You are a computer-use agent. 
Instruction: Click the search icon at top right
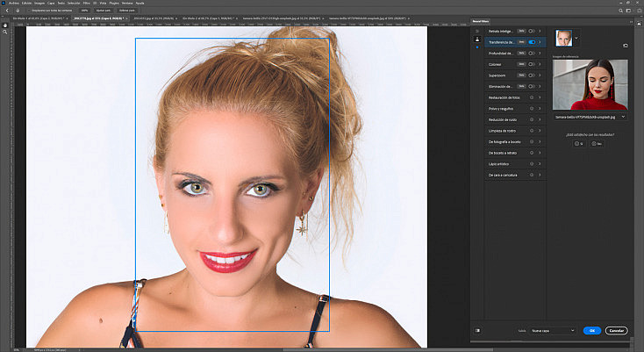(620, 11)
